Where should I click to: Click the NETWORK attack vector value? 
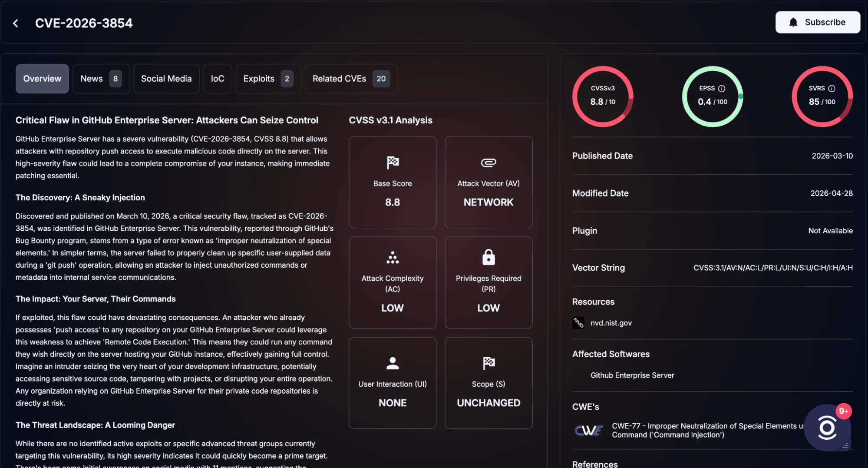pyautogui.click(x=488, y=202)
